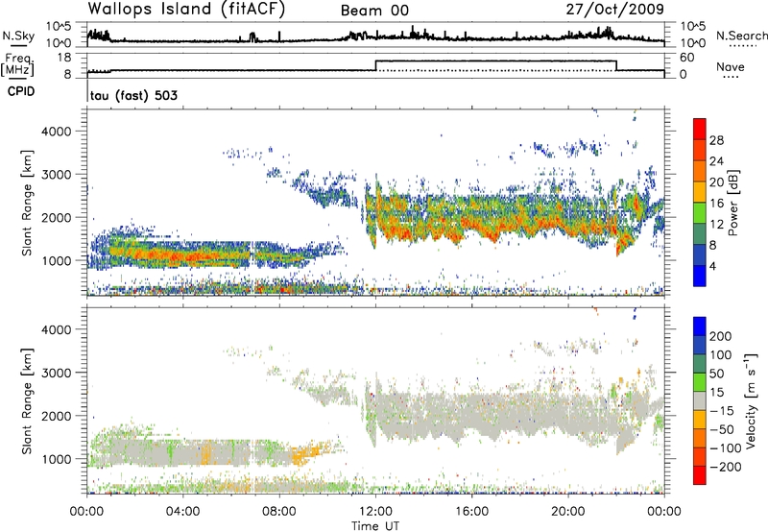
Task: Select the Freq. [MHz] axis label
Action: [x=18, y=64]
